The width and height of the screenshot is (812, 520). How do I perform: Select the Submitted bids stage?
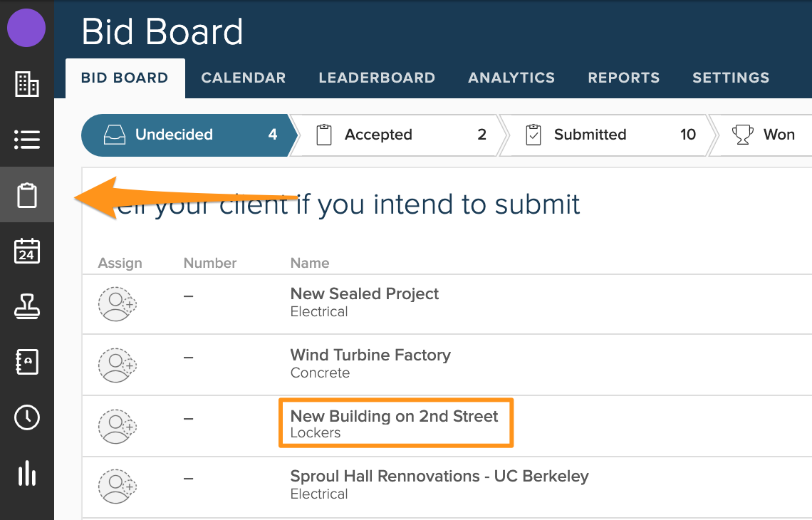click(x=605, y=135)
